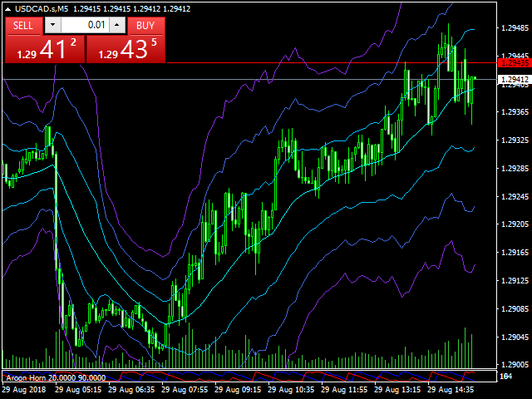
Task: Increase the lot volume with up arrow
Action: click(117, 25)
